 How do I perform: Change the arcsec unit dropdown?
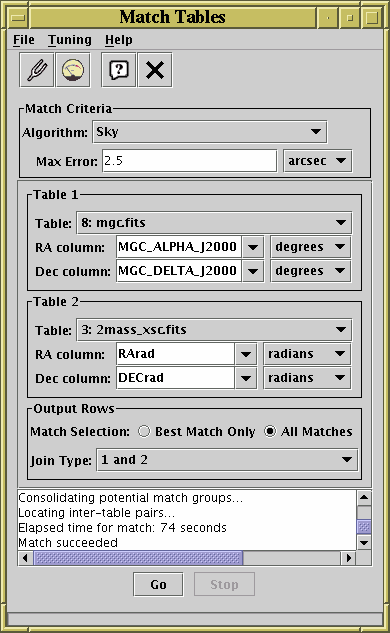[x=317, y=161]
